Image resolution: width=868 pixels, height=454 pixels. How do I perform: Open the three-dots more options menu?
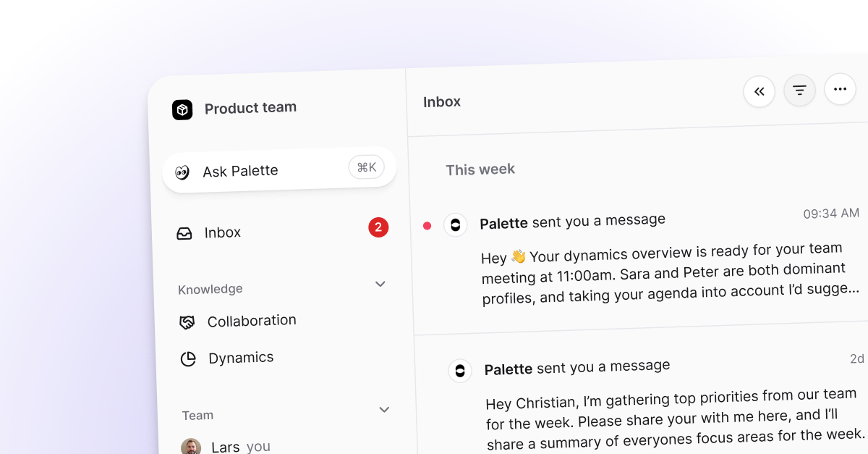click(x=840, y=89)
